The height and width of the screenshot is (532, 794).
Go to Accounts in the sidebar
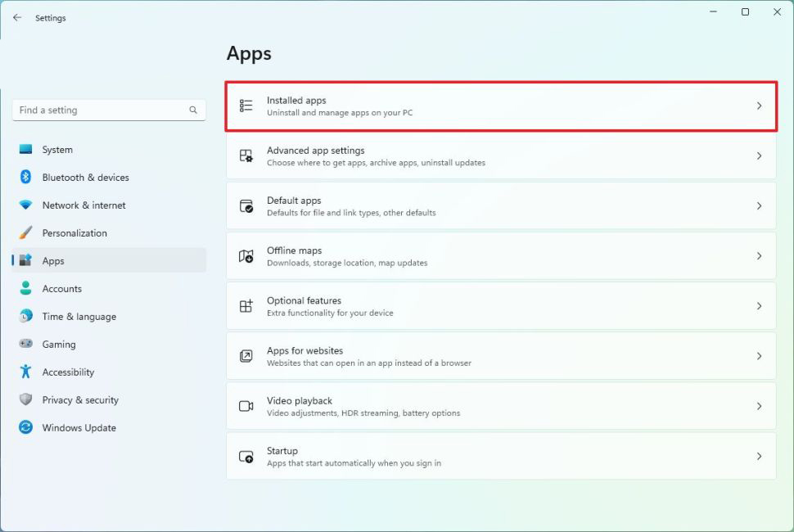(x=61, y=289)
